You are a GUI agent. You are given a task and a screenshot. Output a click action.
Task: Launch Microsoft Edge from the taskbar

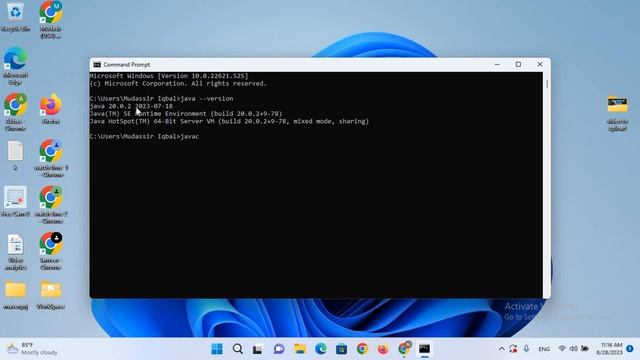click(321, 349)
